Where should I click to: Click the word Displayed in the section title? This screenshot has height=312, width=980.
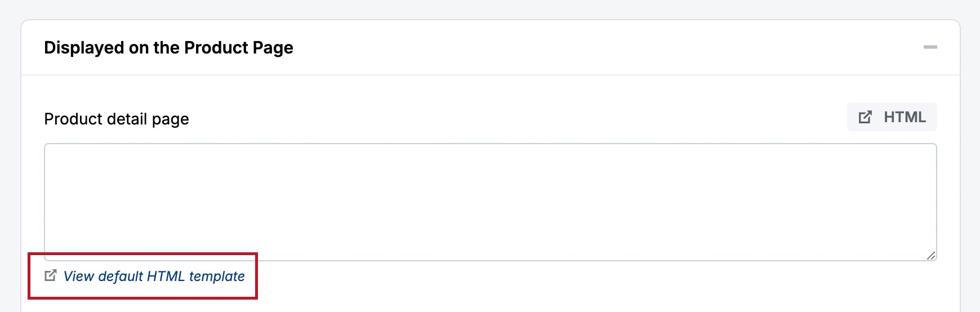pyautogui.click(x=84, y=48)
